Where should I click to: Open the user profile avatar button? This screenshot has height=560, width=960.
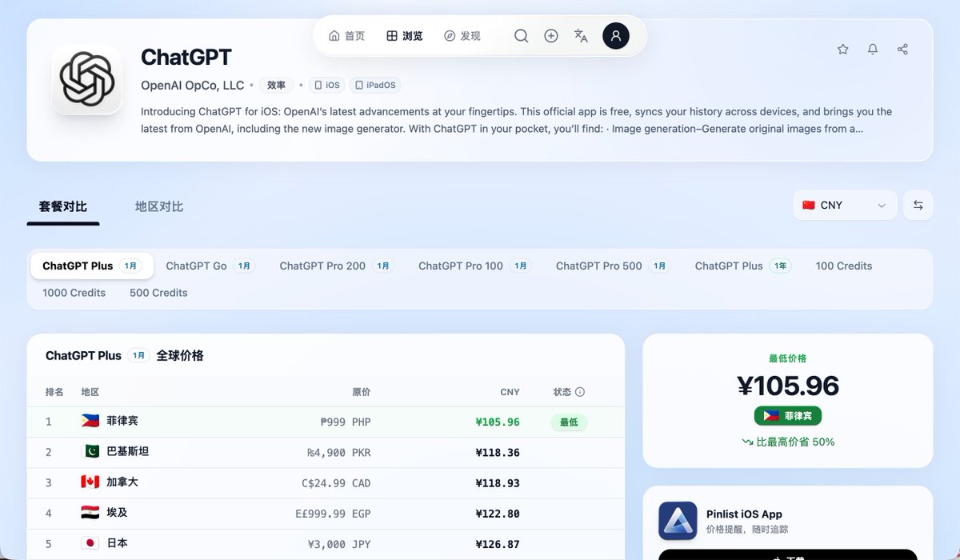tap(616, 36)
